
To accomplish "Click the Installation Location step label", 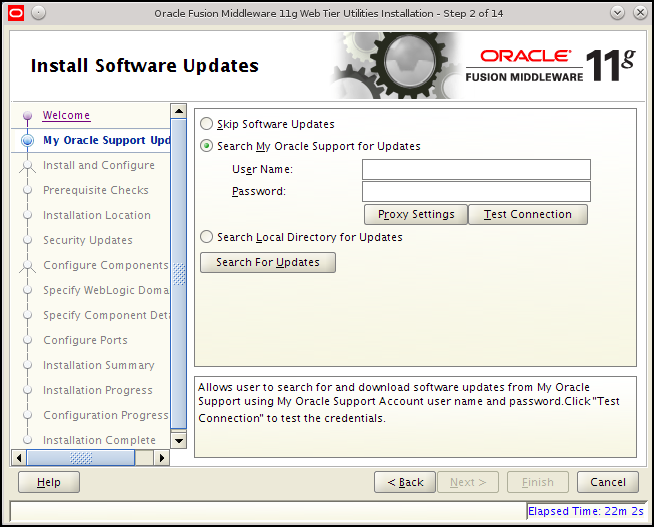I will pos(97,215).
